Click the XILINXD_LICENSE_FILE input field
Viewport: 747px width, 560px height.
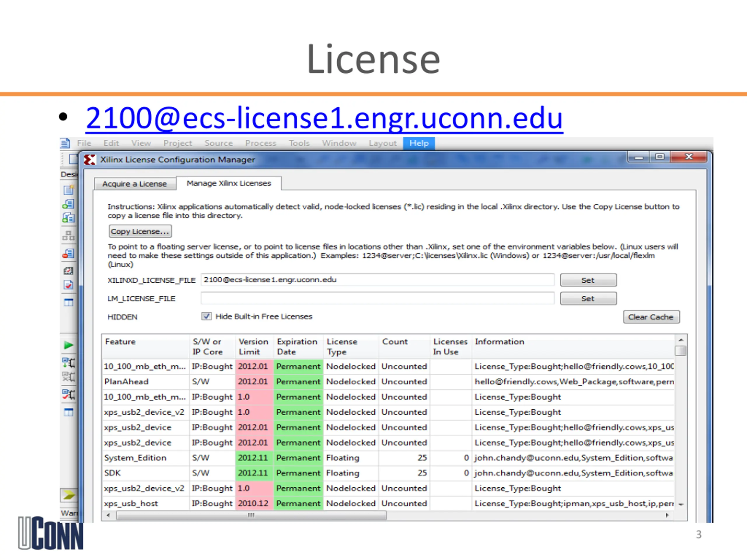pos(378,280)
